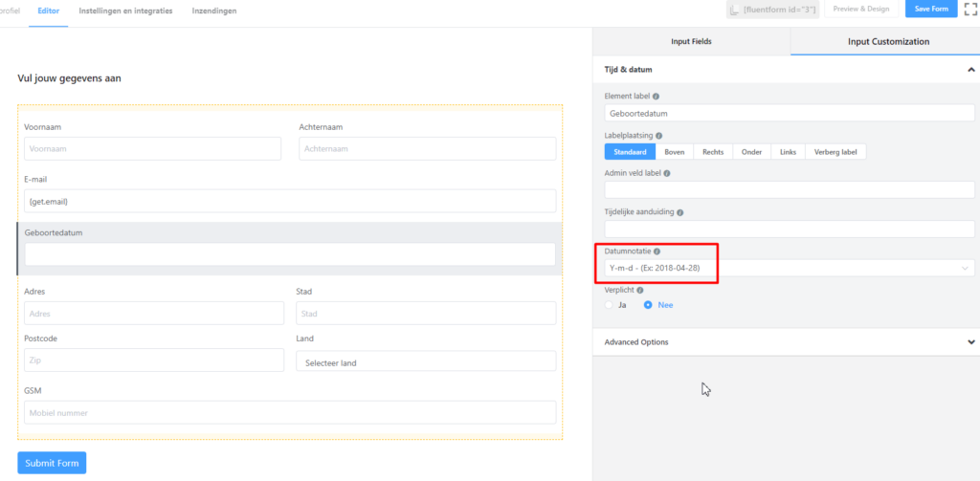Click the info icon next to Element label

656,97
